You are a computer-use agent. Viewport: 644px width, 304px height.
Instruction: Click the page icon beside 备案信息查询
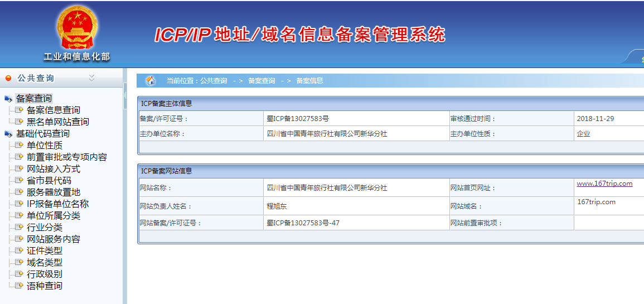pos(19,110)
